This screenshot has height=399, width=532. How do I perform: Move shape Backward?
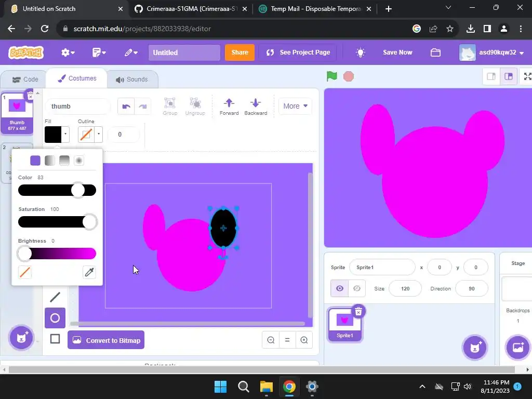[x=256, y=106]
